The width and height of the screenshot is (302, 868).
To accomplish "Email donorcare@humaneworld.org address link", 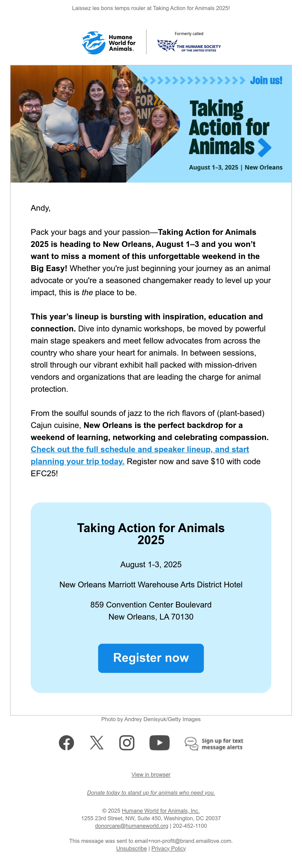I will [132, 826].
